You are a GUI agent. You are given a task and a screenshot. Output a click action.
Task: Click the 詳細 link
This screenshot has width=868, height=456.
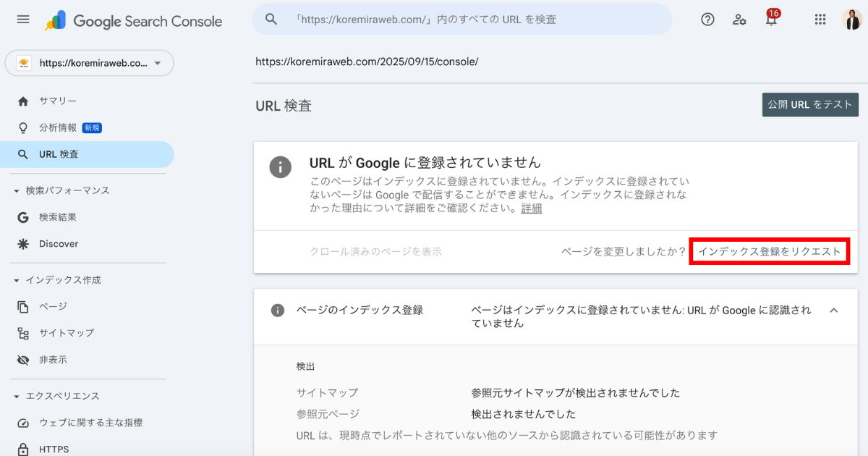coord(532,208)
